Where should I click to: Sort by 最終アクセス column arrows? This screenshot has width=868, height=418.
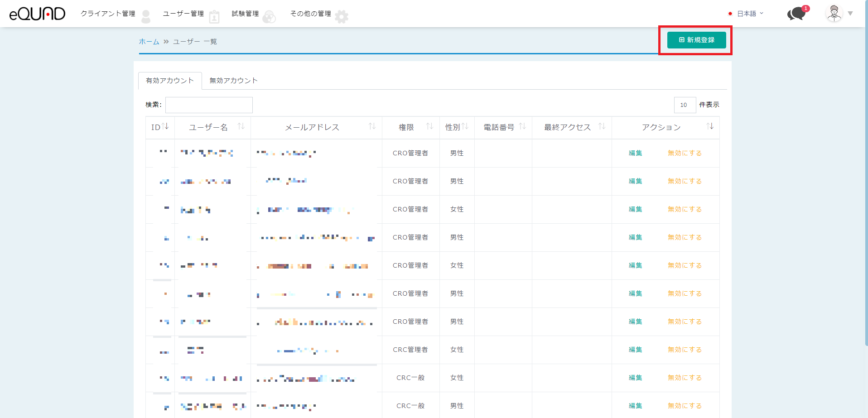coord(602,126)
